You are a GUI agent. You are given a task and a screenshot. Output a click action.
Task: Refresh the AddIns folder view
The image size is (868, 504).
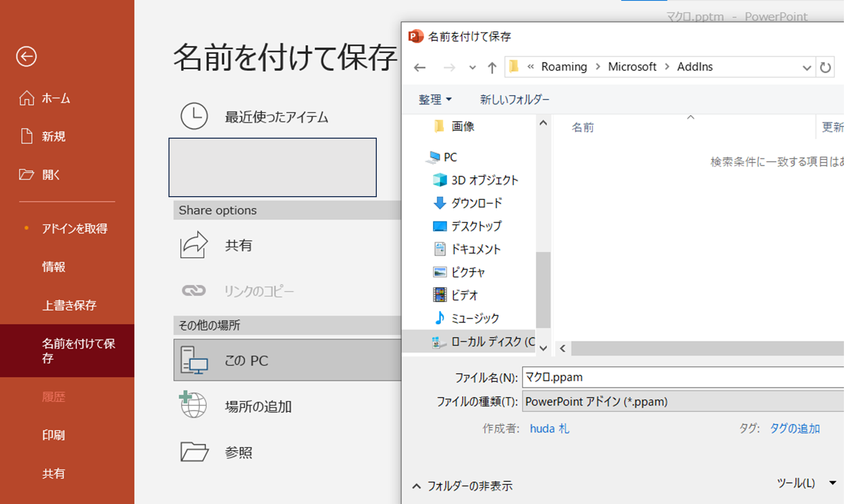coord(825,67)
